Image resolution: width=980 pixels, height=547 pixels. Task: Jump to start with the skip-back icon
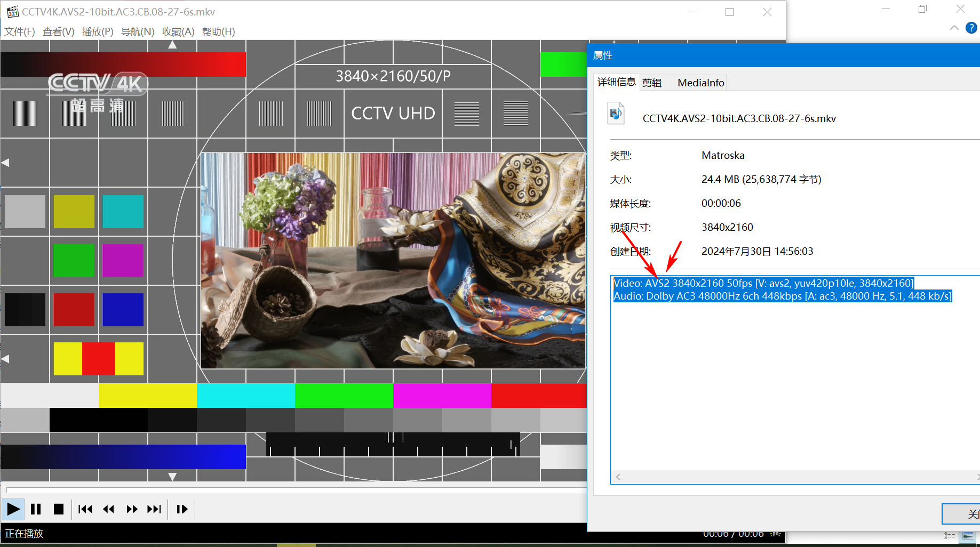pyautogui.click(x=85, y=509)
